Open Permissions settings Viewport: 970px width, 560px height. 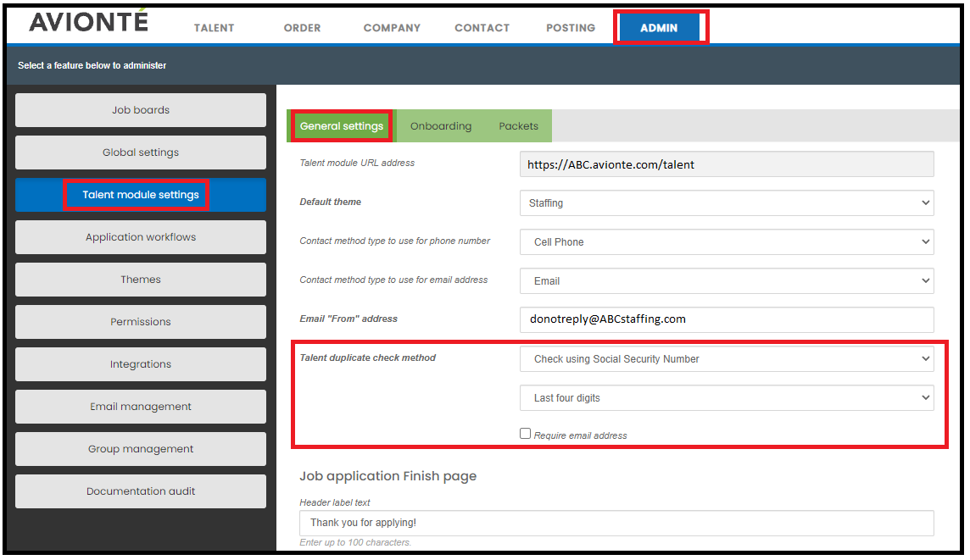click(x=141, y=322)
